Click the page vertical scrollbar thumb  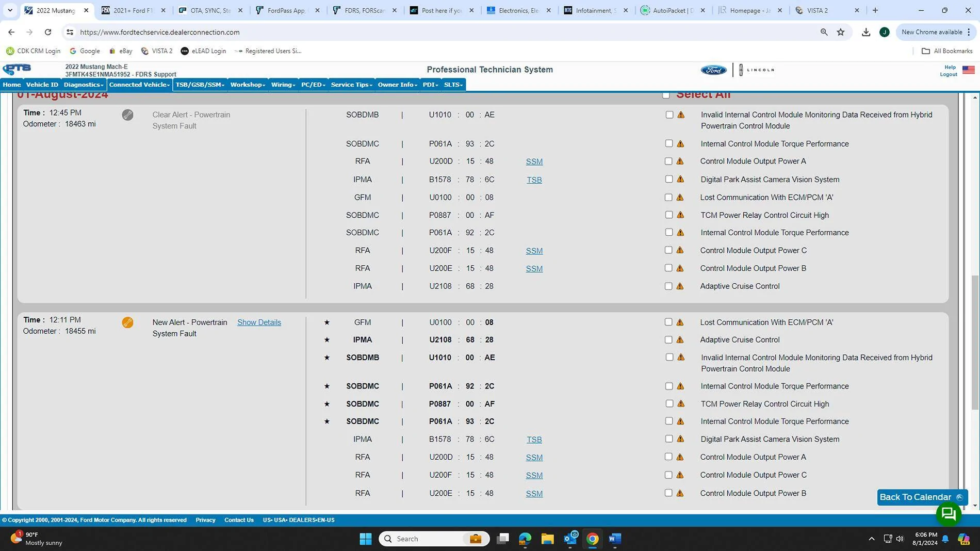[974, 343]
